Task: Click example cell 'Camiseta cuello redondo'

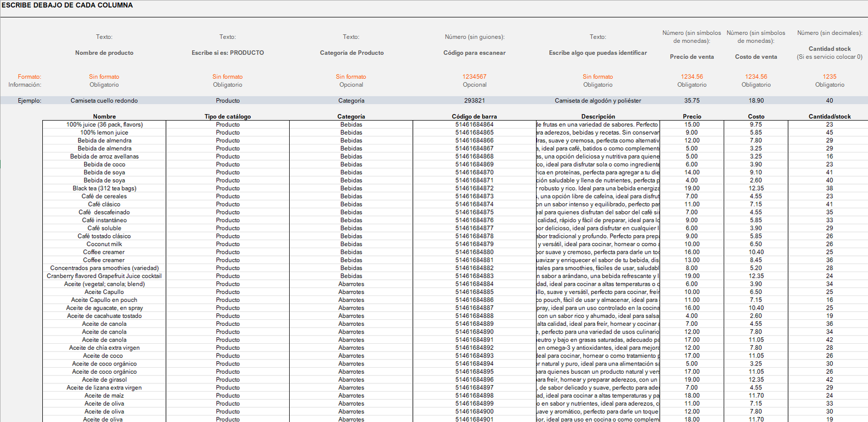Action: click(x=104, y=100)
